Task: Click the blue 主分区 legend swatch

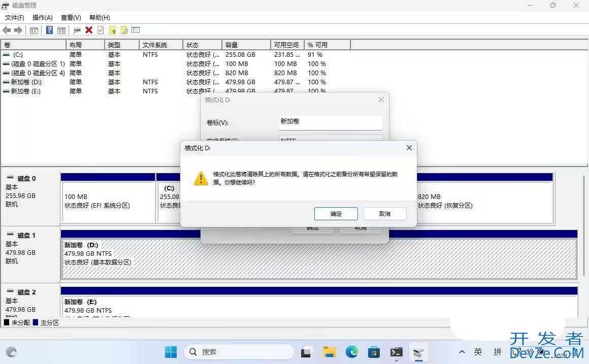Action: [36, 322]
